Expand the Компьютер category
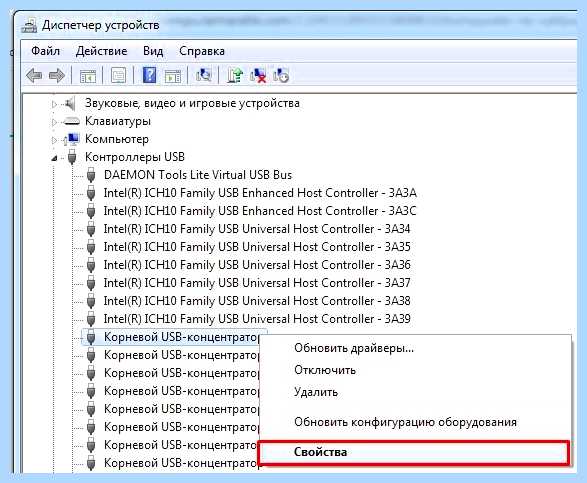587x483 pixels. pos(54,140)
